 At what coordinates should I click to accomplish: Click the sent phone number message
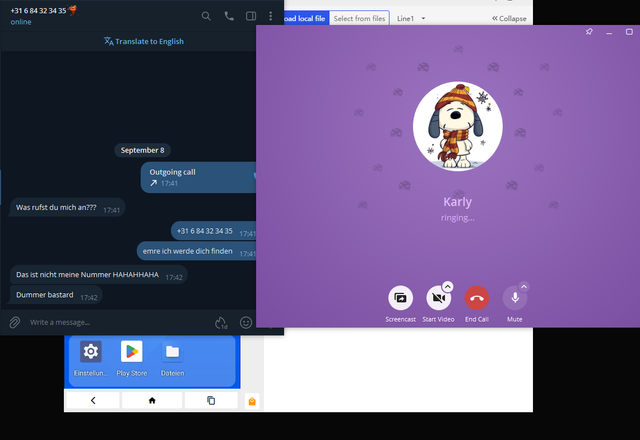pyautogui.click(x=213, y=231)
